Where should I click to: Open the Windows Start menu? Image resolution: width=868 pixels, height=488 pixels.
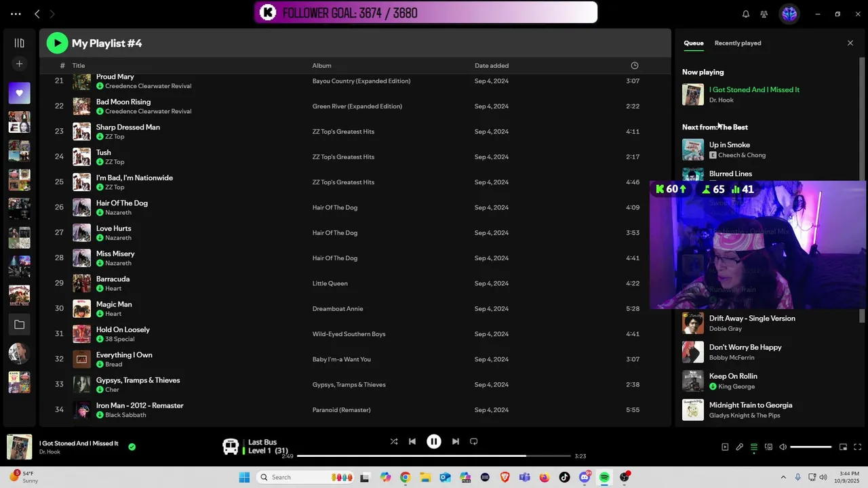(x=244, y=477)
